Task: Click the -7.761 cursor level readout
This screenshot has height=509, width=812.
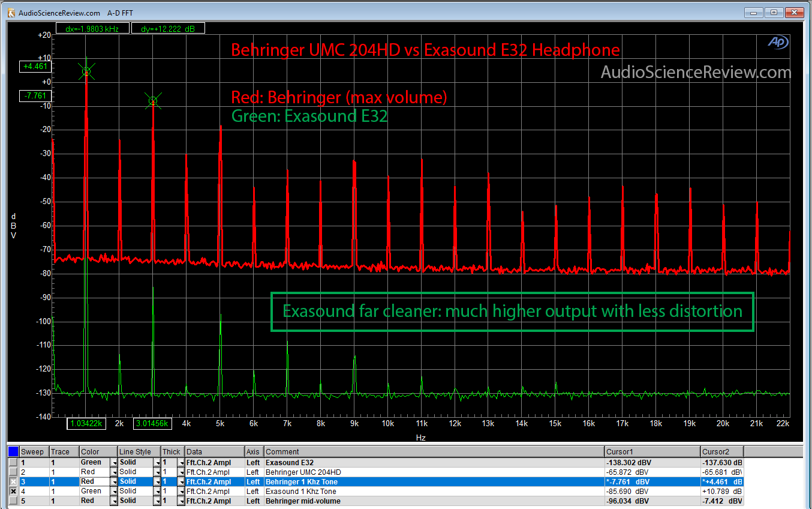Action: tap(35, 95)
